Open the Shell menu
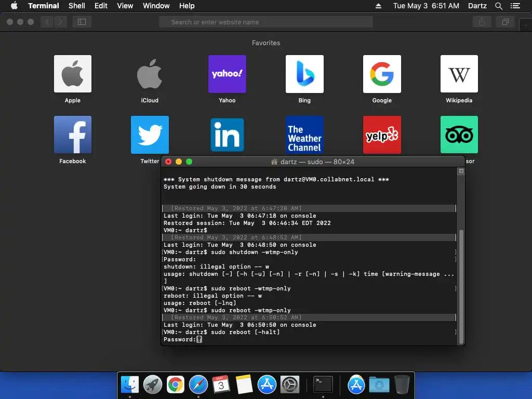 point(77,6)
